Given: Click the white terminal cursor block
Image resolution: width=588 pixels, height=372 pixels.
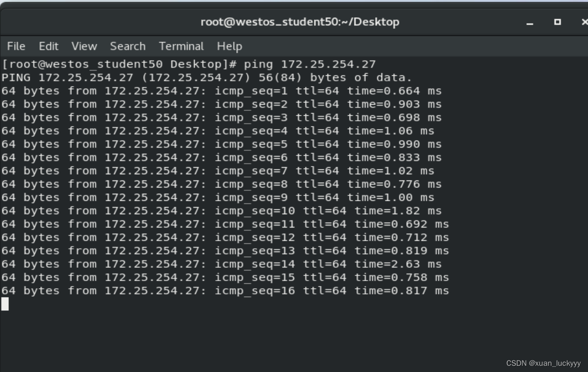Looking at the screenshot, I should coord(5,304).
